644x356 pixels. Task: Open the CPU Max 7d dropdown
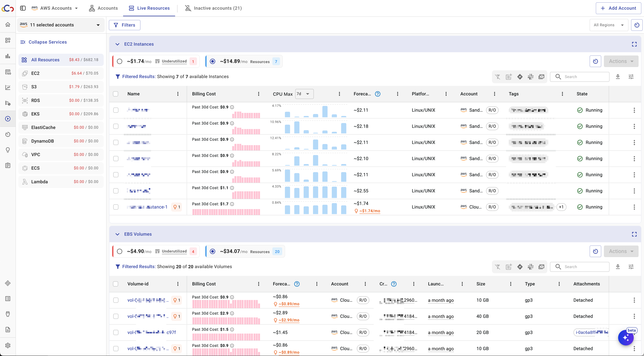[x=304, y=94]
